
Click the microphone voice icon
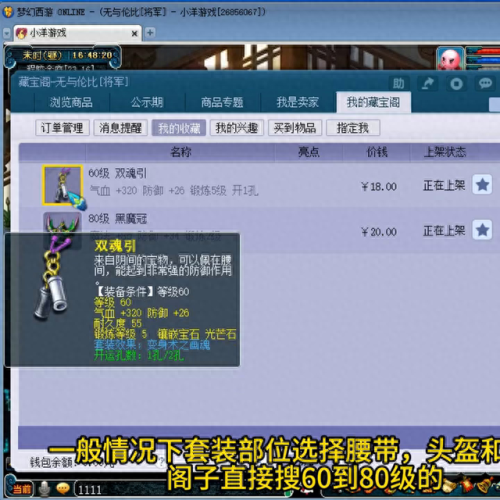coord(44,489)
